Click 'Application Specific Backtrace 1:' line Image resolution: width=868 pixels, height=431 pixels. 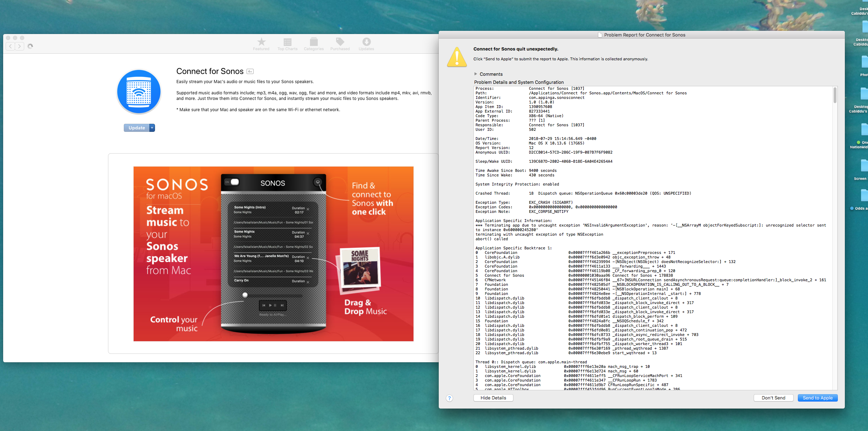(513, 248)
